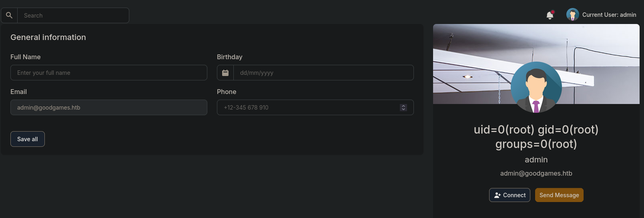Image resolution: width=644 pixels, height=218 pixels.
Task: Click the Email field with admin@goodgames.htb
Action: tap(109, 108)
